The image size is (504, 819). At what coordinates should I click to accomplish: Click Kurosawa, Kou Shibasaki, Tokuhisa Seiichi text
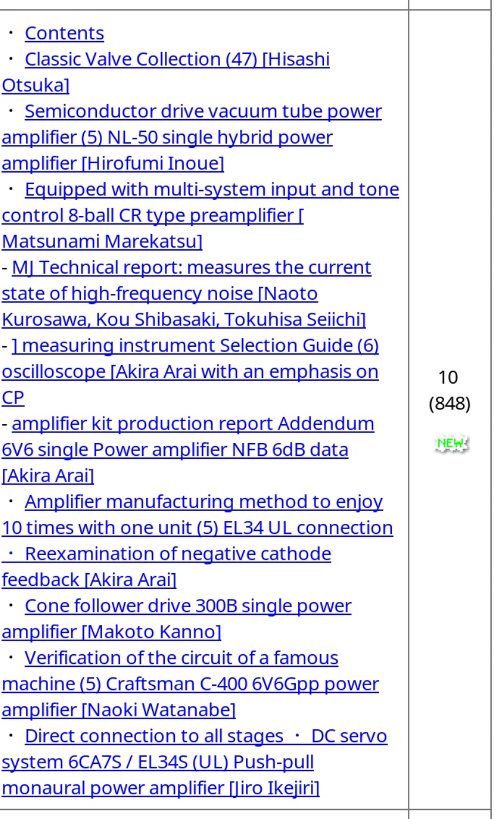184,319
